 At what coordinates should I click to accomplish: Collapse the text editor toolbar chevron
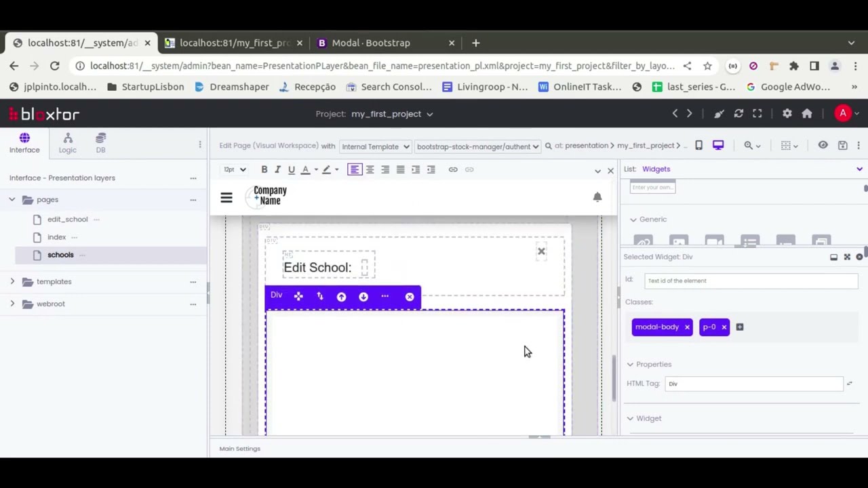click(597, 171)
